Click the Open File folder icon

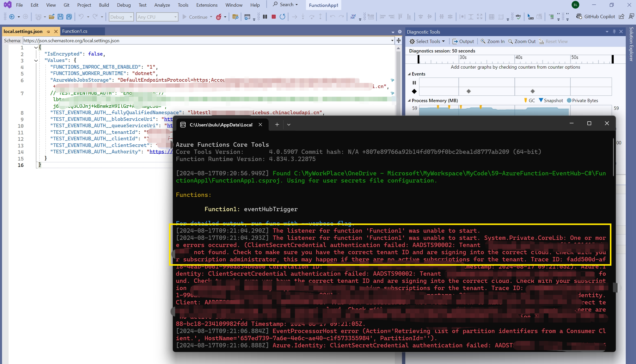point(51,17)
